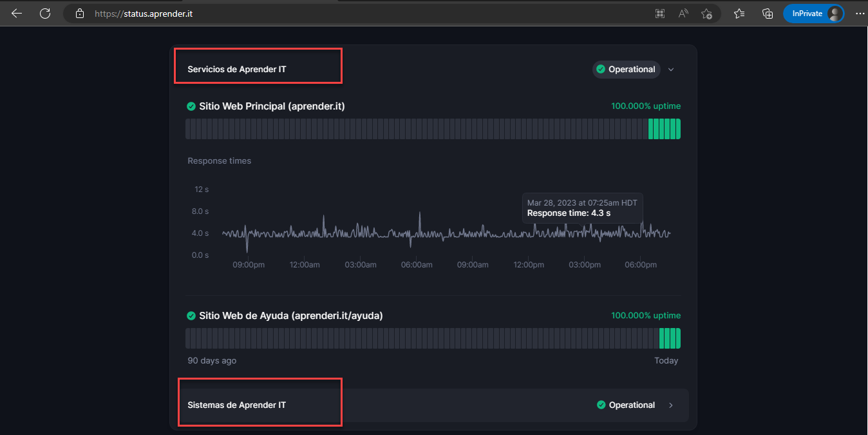
Task: Start Read Aloud from address bar
Action: [x=683, y=14]
